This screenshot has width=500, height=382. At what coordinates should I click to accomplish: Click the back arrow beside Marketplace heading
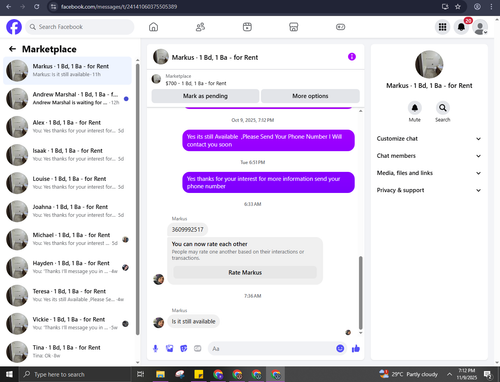click(12, 49)
